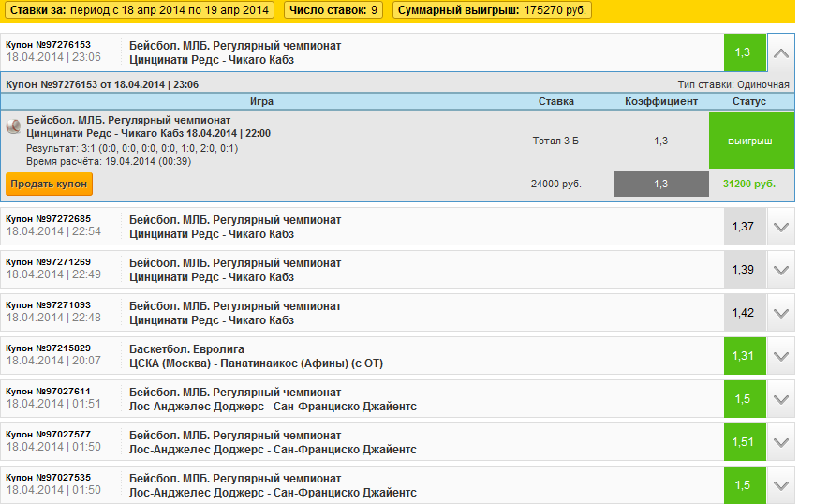Expand coupon №97027611 details
This screenshot has height=504, width=814.
[x=781, y=399]
